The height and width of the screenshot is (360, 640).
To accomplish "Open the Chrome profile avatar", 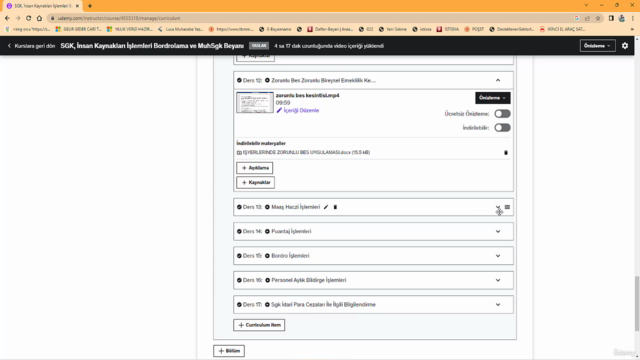I will 622,18.
